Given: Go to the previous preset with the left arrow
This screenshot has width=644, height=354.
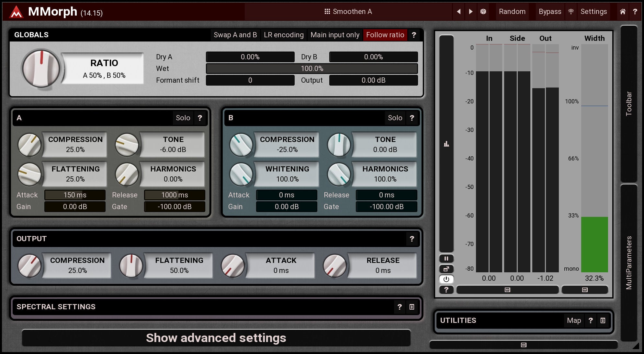Looking at the screenshot, I should [458, 12].
